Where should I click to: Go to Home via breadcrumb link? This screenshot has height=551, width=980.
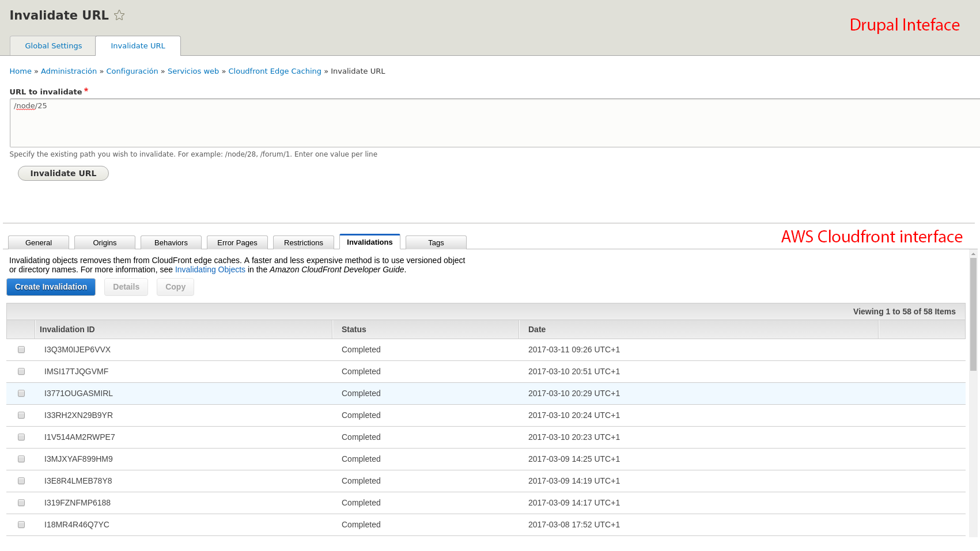click(20, 71)
